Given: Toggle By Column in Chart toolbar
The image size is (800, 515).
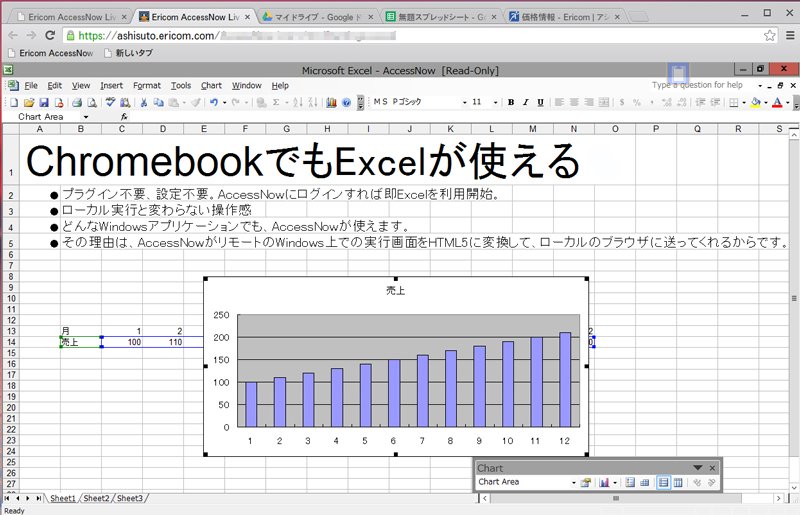Looking at the screenshot, I should [x=678, y=482].
